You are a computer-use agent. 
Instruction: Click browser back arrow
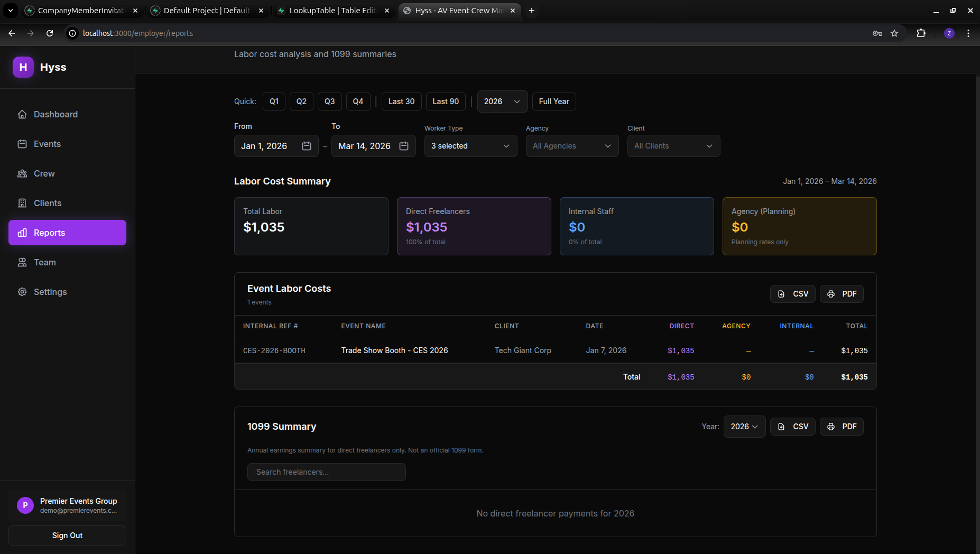(x=12, y=33)
